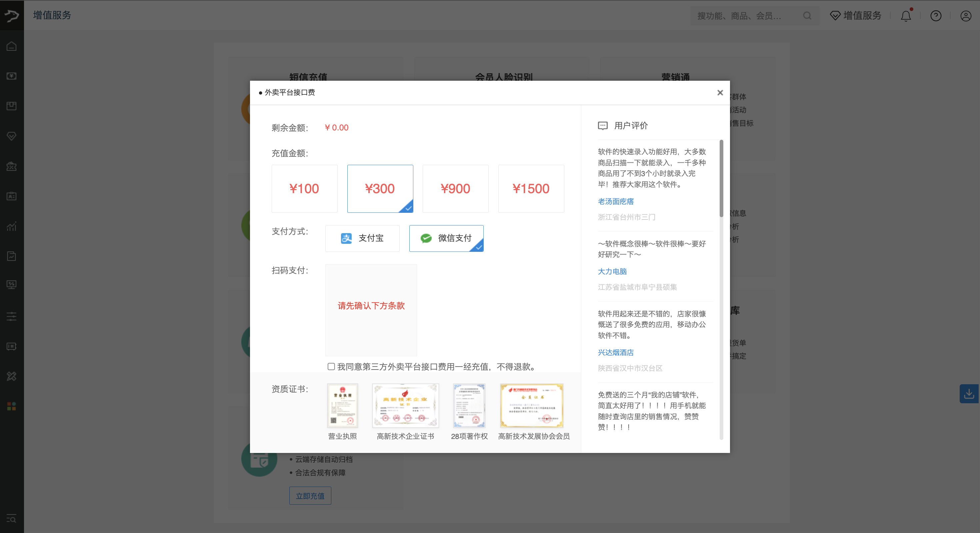Screen dimensions: 980x533
Task: Click the home icon in left sidebar
Action: [11, 46]
